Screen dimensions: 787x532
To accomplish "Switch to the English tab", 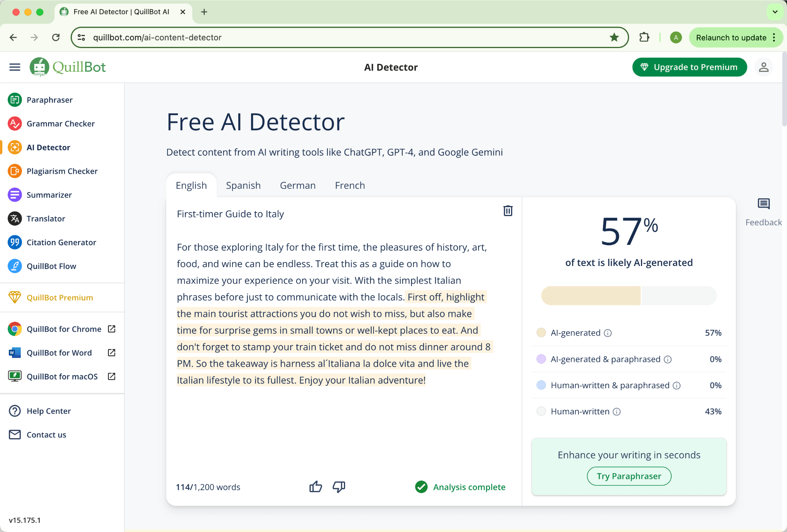I will [191, 185].
